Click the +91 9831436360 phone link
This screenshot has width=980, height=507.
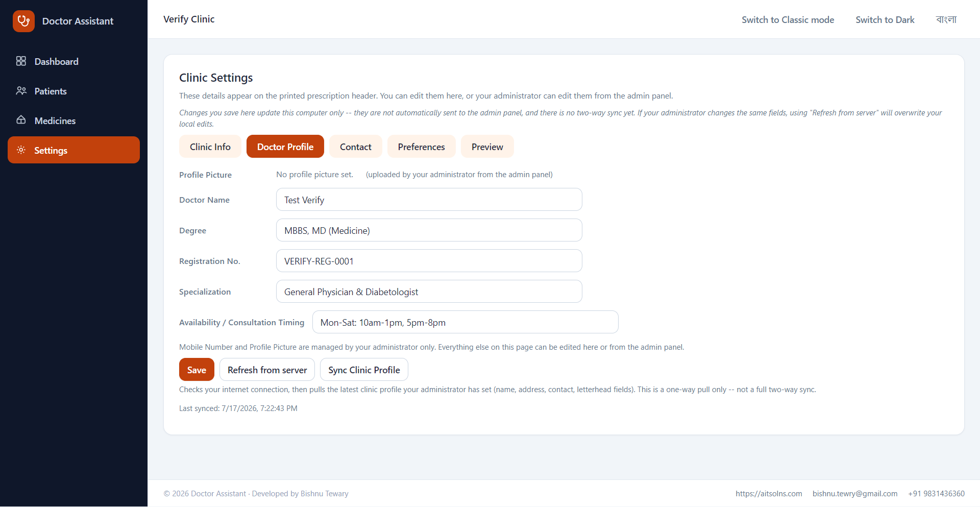coord(936,494)
